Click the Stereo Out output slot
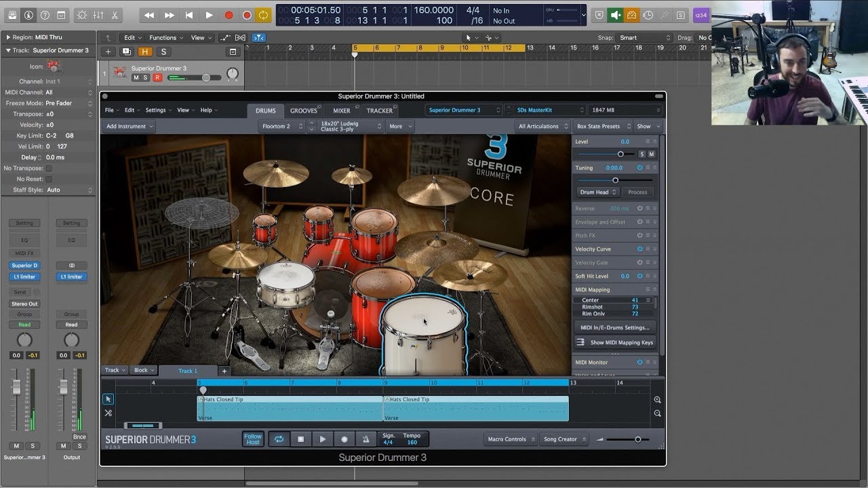868x488 pixels. tap(24, 304)
